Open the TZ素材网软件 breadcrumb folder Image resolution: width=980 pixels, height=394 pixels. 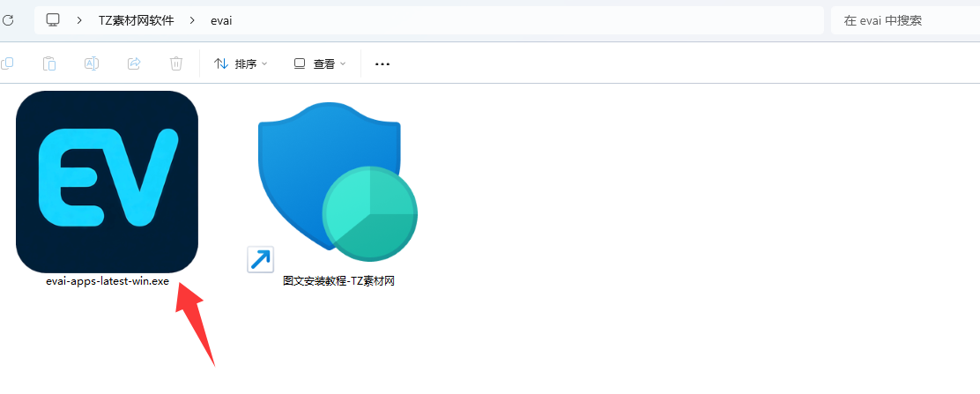tap(136, 20)
